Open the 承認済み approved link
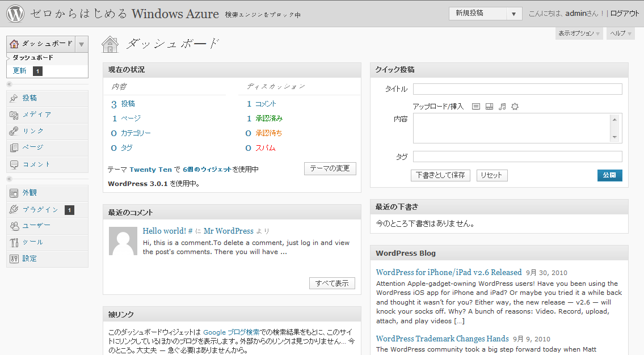This screenshot has height=355, width=644. coord(269,119)
